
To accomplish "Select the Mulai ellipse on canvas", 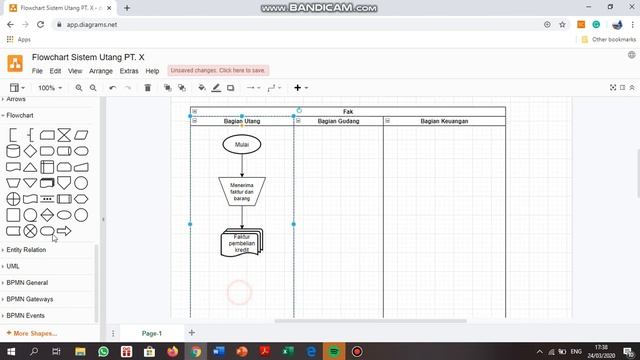I will click(242, 144).
